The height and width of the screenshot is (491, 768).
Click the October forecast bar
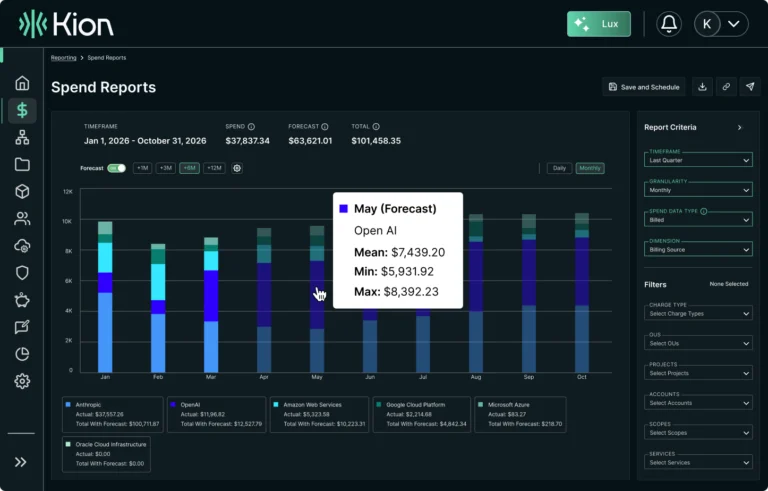[582, 293]
